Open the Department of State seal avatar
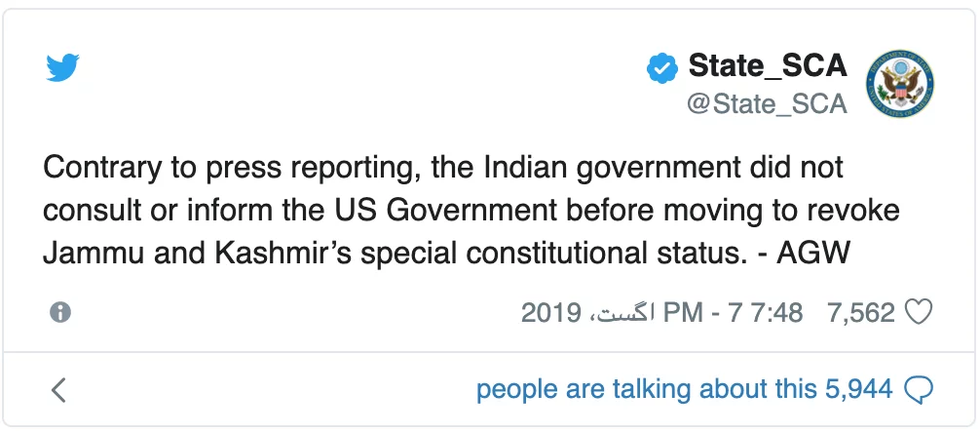This screenshot has width=980, height=433. [900, 85]
